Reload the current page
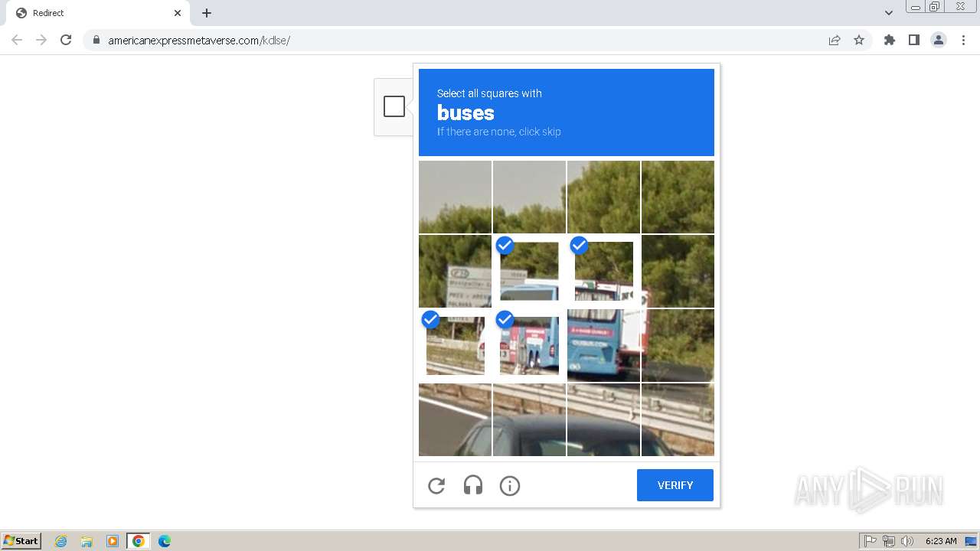The image size is (980, 551). pos(66,40)
